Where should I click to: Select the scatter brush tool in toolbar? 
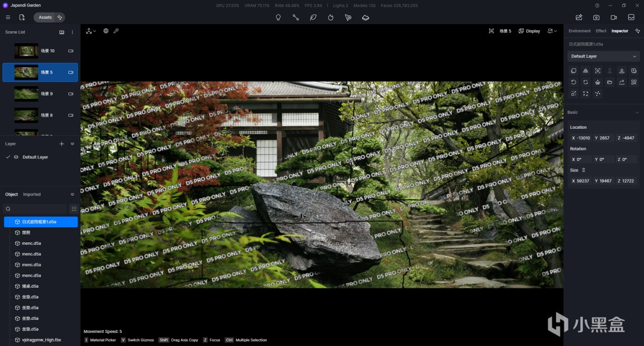pyautogui.click(x=348, y=17)
